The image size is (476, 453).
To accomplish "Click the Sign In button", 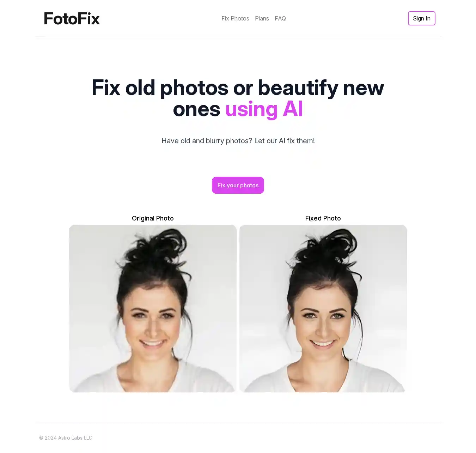I will 422,18.
